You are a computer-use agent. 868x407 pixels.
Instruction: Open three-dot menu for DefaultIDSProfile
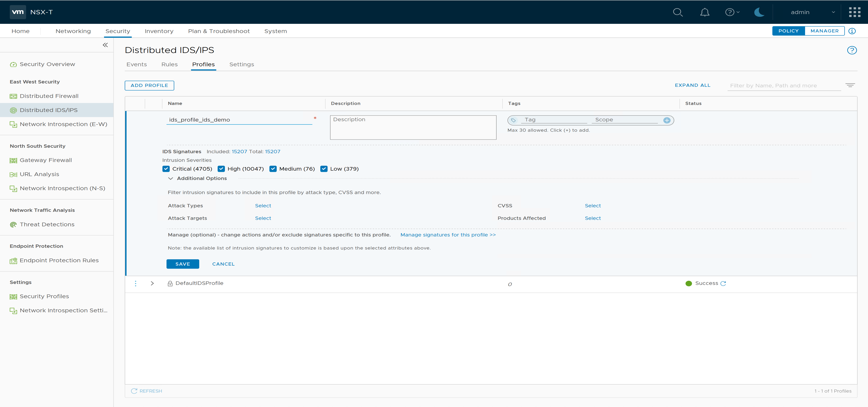(x=136, y=284)
